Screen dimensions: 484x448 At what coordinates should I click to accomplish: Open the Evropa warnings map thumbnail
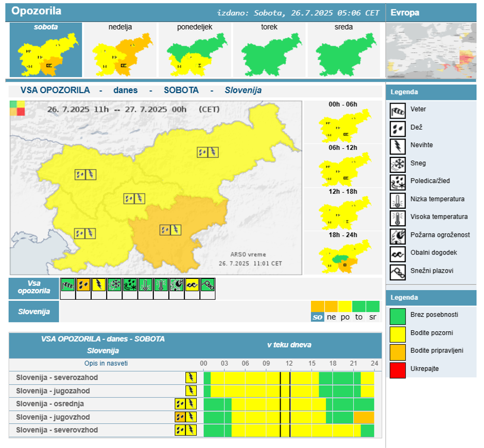pos(430,50)
